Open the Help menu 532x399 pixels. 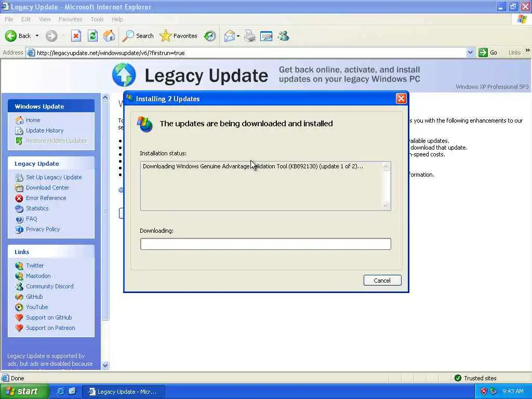pyautogui.click(x=117, y=19)
